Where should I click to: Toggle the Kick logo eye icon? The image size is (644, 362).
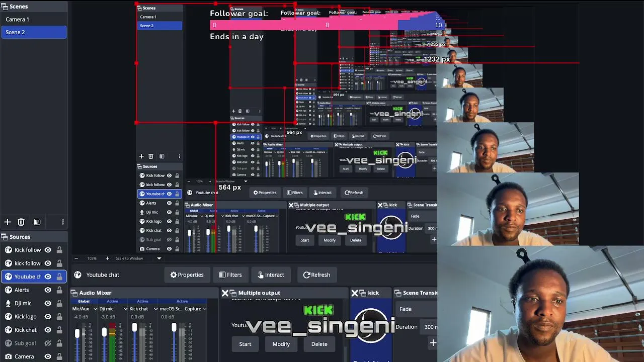(48, 317)
